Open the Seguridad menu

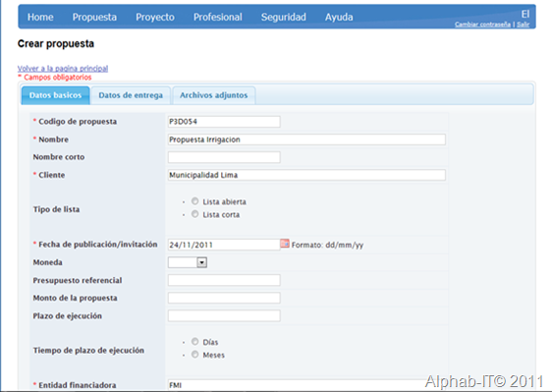[x=284, y=17]
